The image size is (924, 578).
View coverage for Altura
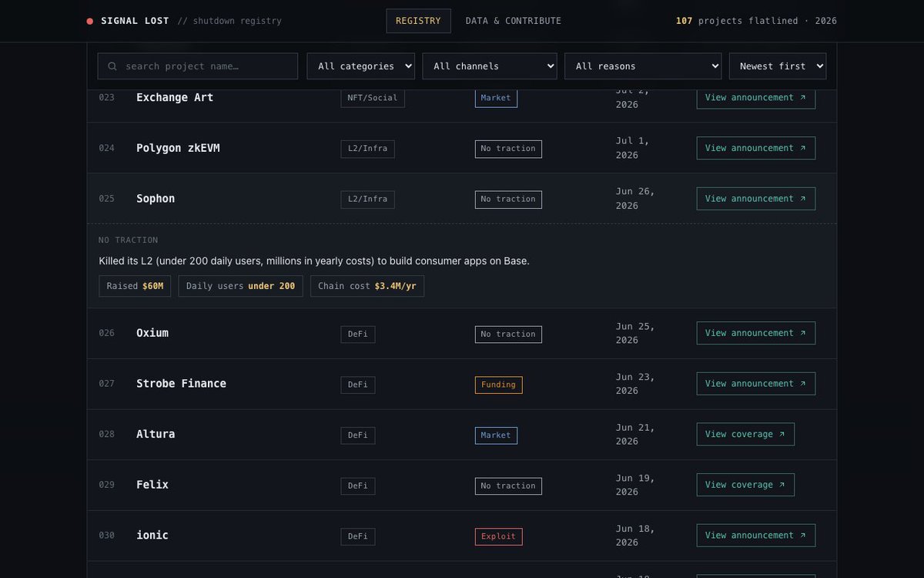tap(745, 434)
